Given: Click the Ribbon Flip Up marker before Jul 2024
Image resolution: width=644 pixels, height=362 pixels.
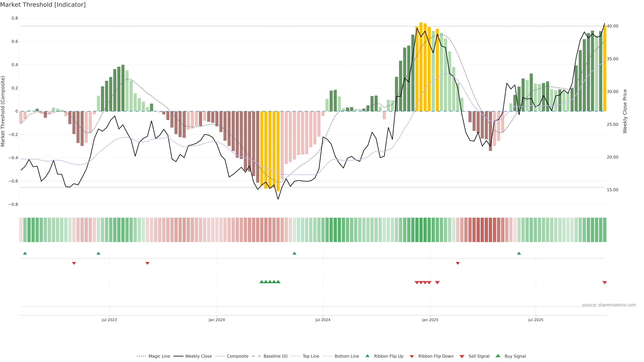Looking at the screenshot, I should click(294, 253).
